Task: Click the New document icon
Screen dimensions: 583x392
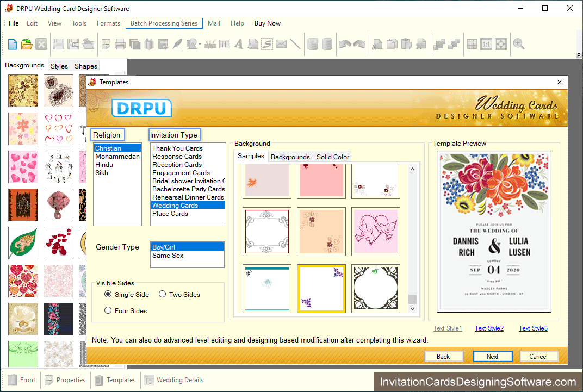Action: (x=13, y=44)
